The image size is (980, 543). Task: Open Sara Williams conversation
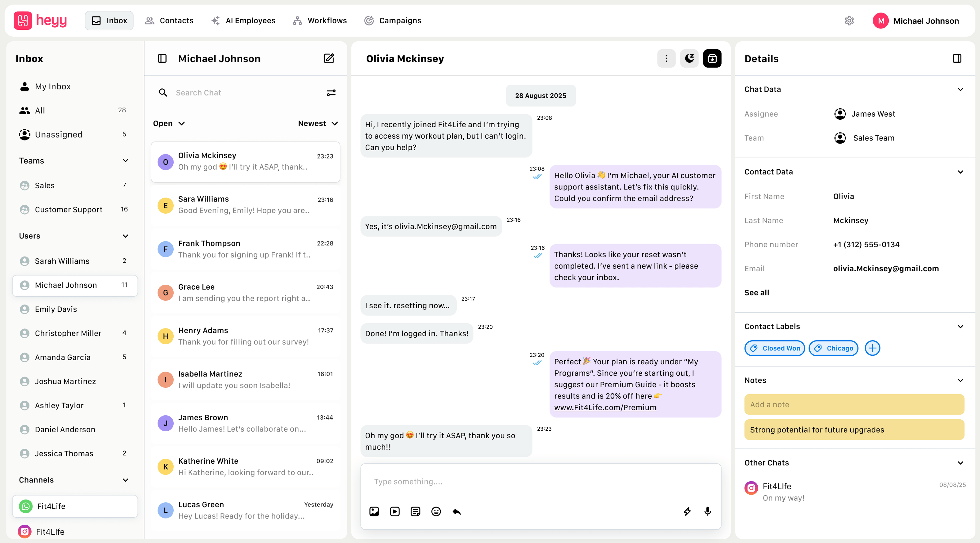click(x=245, y=205)
